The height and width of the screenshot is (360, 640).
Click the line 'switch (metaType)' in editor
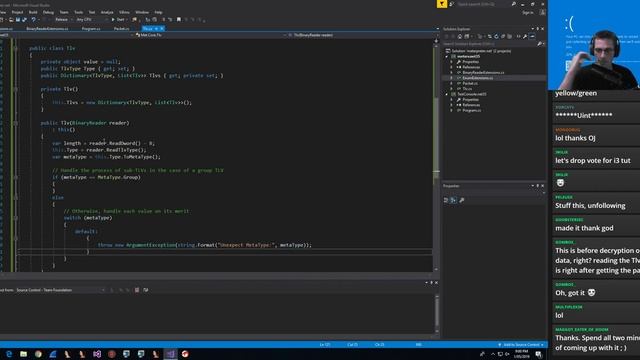pyautogui.click(x=88, y=218)
